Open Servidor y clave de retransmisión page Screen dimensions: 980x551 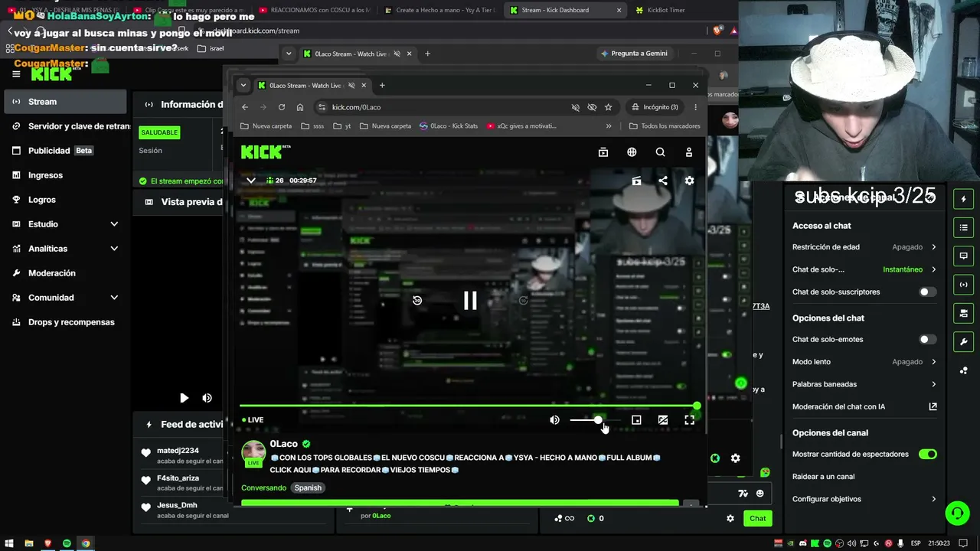pos(70,126)
